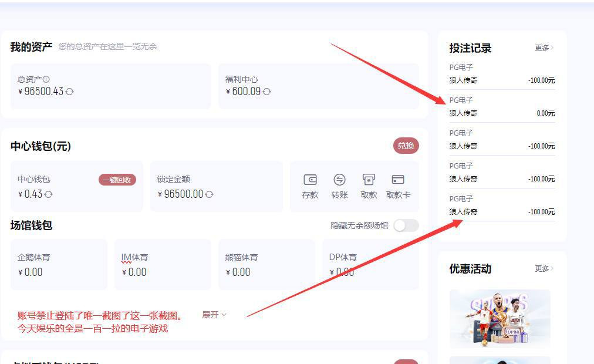Select the 企鹅体育 venue wallet card
The height and width of the screenshot is (364, 594).
[59, 265]
